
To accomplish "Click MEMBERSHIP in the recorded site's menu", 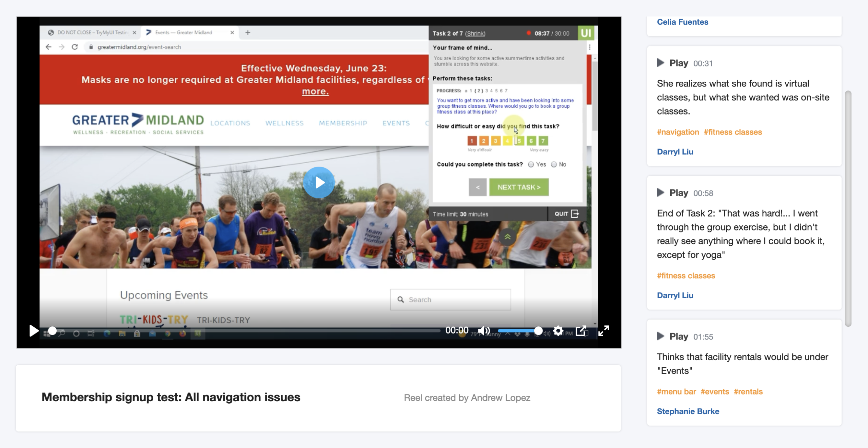I will 343,123.
